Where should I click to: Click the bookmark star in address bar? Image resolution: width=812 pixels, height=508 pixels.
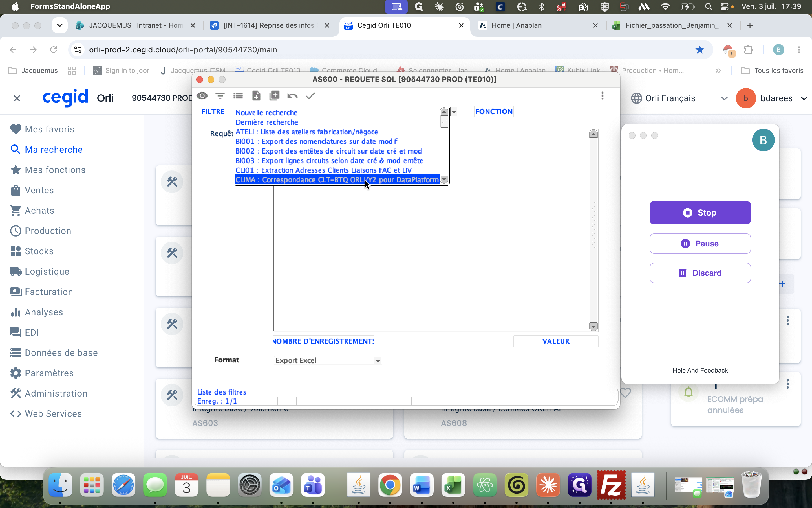click(700, 50)
